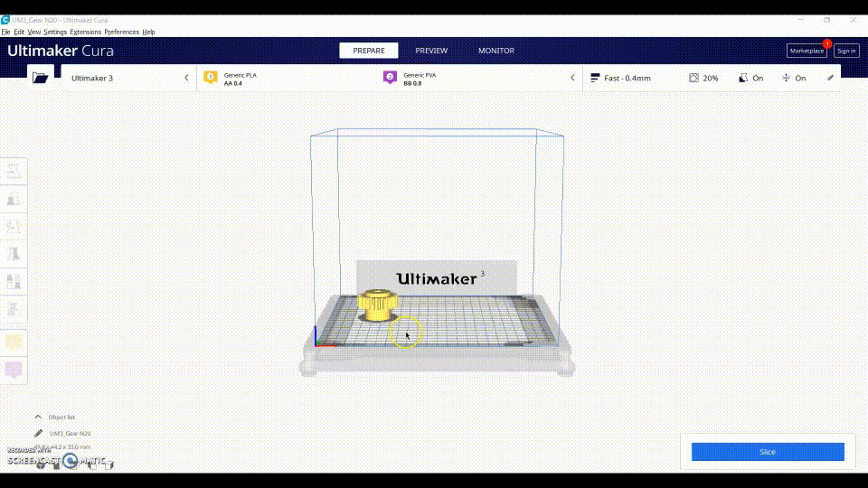Open file with the folder icon
Image resolution: width=868 pixels, height=488 pixels.
(41, 78)
